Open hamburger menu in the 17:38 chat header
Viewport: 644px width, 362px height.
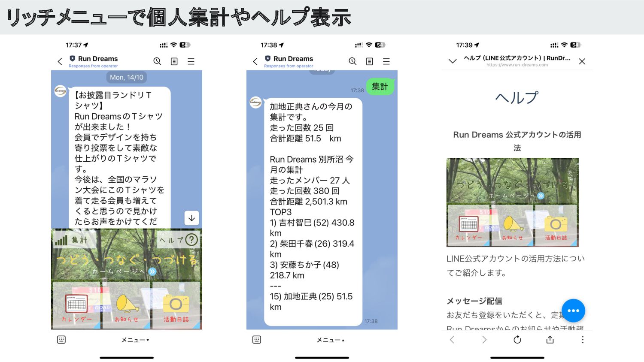[386, 61]
